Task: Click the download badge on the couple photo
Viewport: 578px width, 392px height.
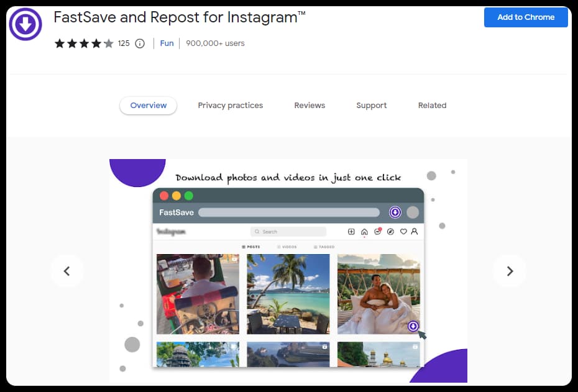Action: coord(413,326)
